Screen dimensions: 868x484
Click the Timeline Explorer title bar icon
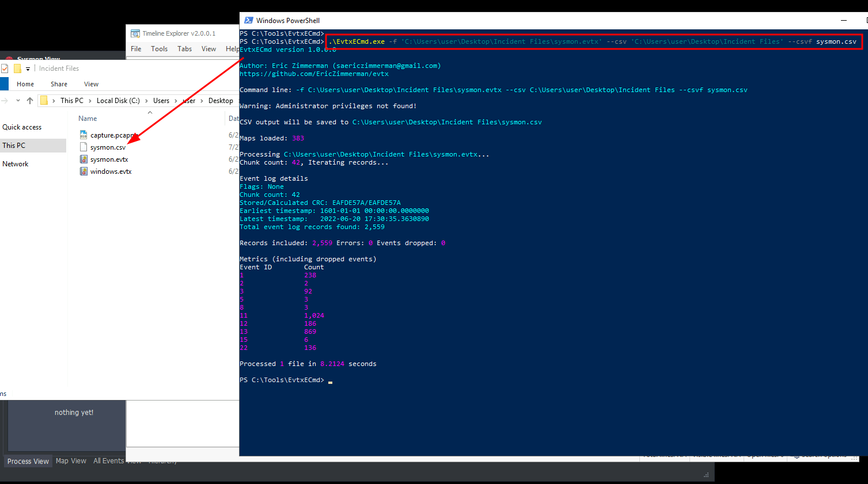coord(135,33)
